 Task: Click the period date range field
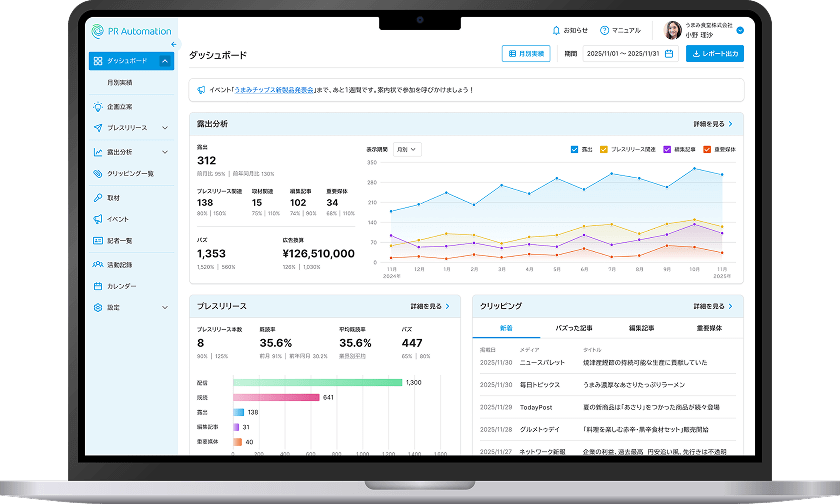click(x=623, y=54)
